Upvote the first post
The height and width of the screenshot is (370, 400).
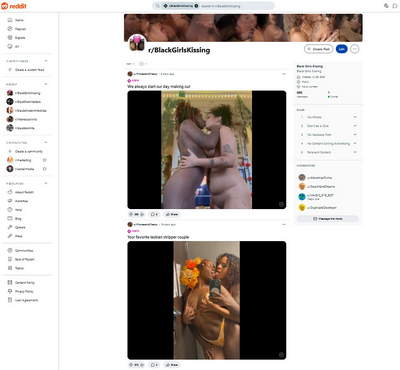tap(131, 214)
